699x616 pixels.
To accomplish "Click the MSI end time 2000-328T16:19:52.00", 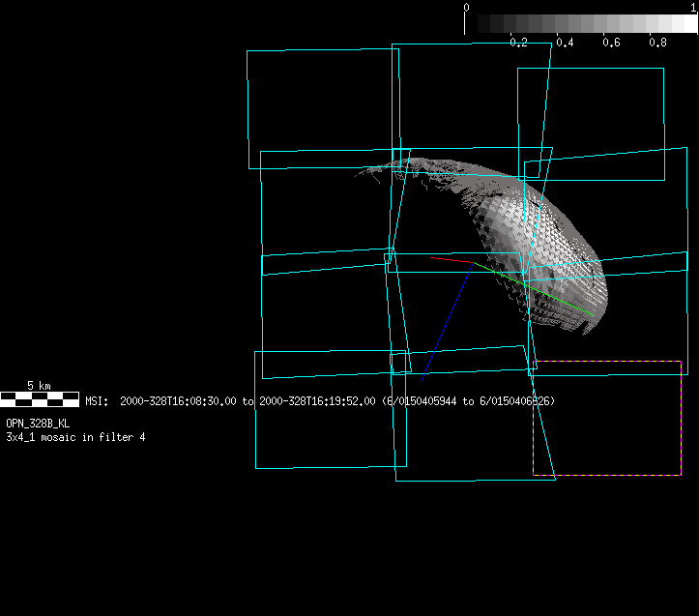I will click(x=317, y=400).
